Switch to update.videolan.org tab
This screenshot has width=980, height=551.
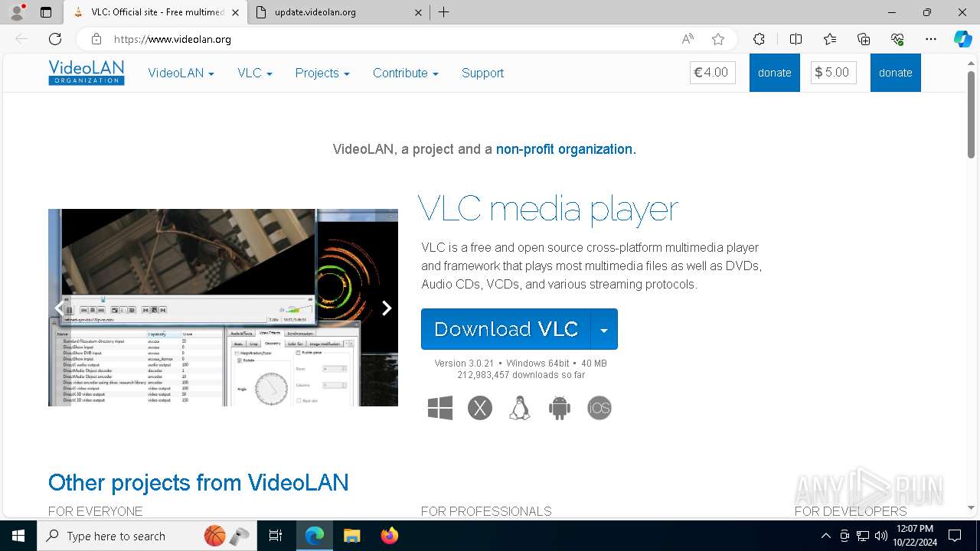341,12
